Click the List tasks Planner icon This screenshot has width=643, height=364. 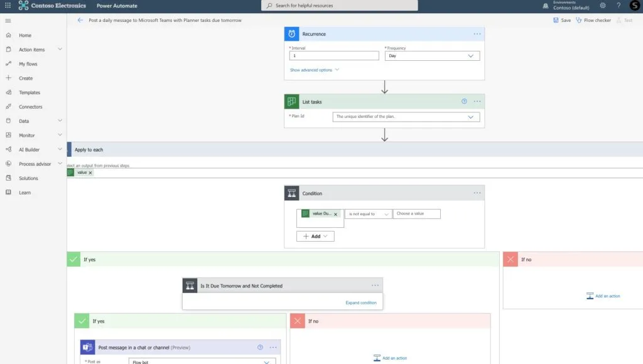291,102
